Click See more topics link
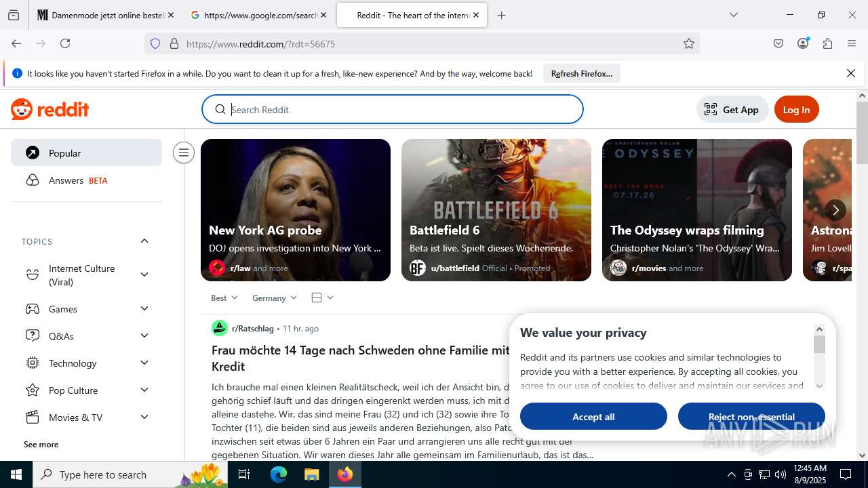The image size is (868, 488). pos(41,444)
